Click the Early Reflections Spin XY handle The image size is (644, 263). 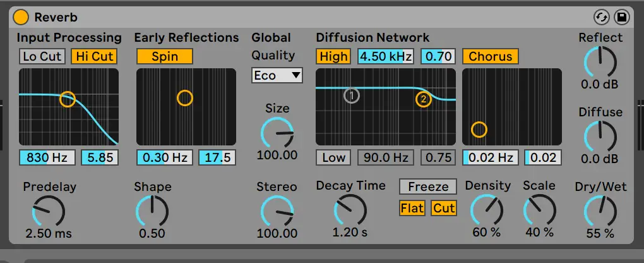184,98
